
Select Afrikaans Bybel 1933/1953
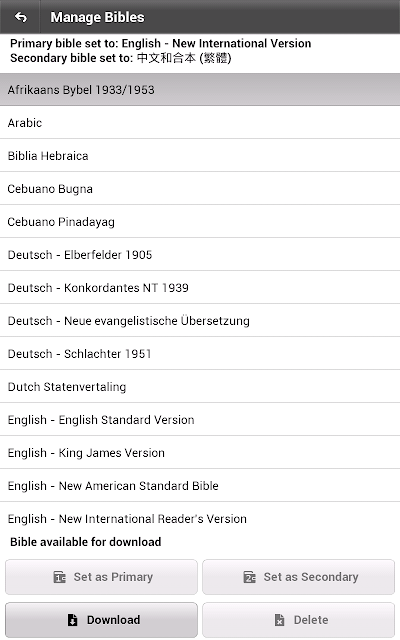200,90
